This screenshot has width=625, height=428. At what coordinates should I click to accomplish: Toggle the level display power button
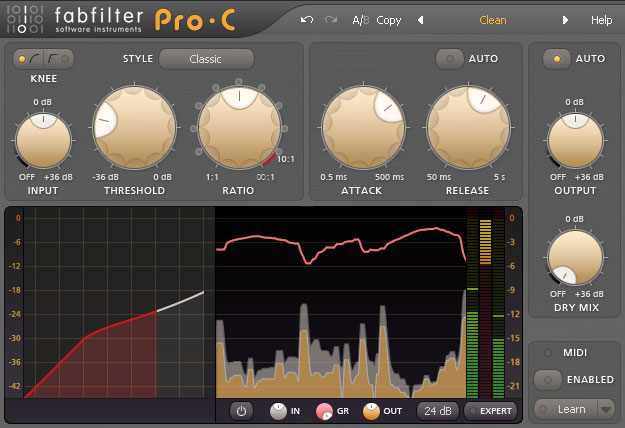pyautogui.click(x=241, y=411)
